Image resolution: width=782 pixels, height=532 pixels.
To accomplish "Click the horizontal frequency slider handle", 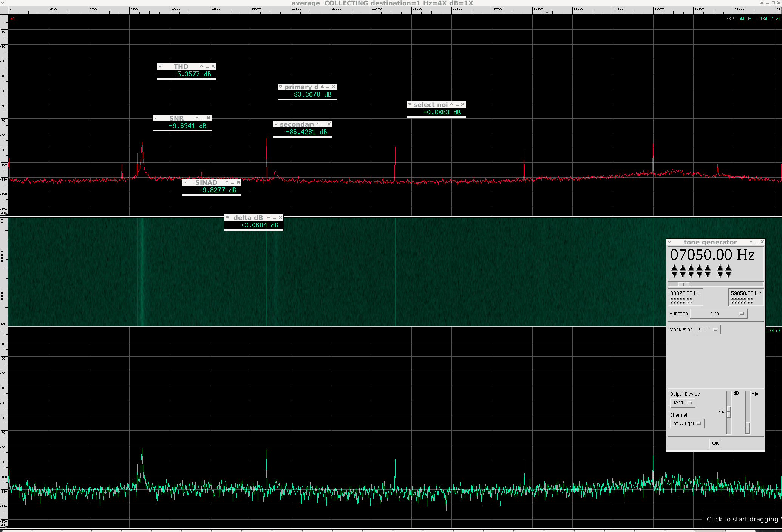I will point(683,284).
